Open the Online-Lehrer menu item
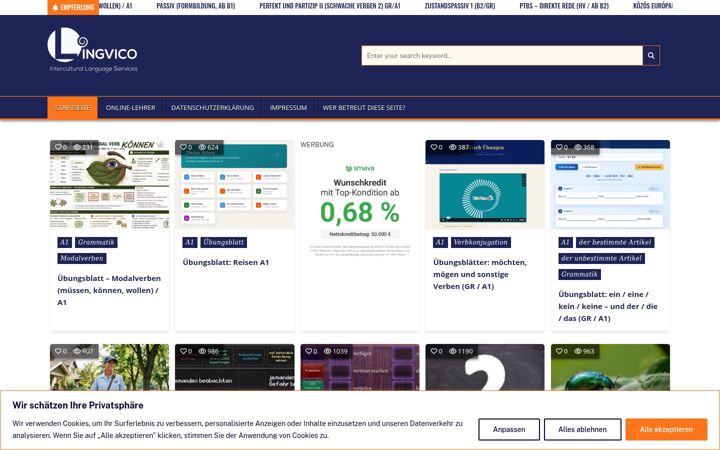The image size is (720, 450). click(x=130, y=107)
